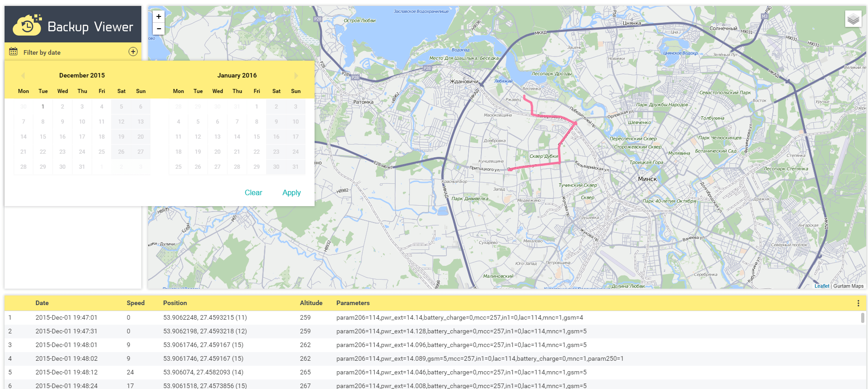Open the map layers switcher
This screenshot has width=868, height=389.
(x=853, y=19)
